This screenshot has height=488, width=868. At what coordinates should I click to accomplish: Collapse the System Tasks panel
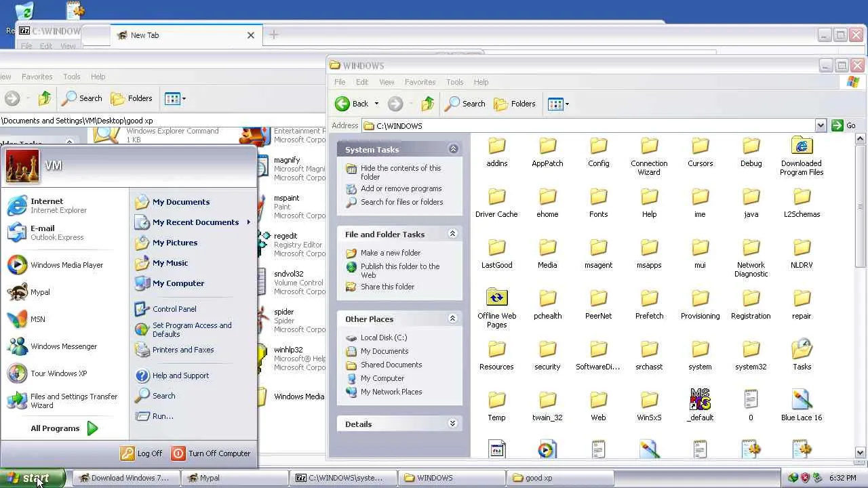(x=453, y=149)
